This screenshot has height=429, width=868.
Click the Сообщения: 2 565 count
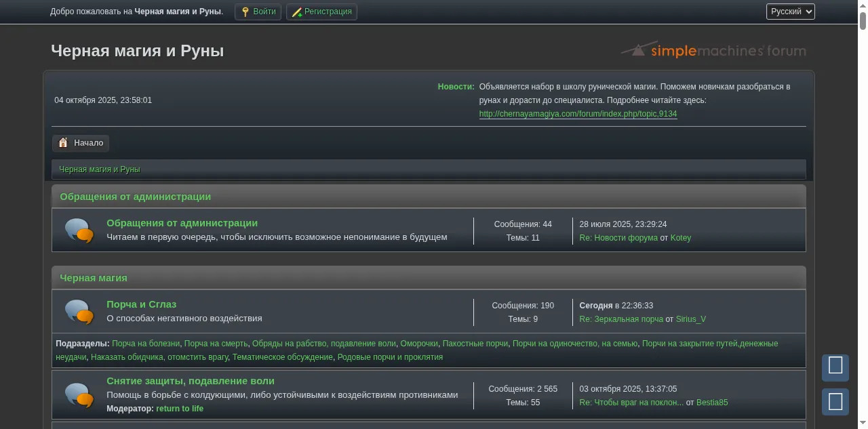[523, 389]
